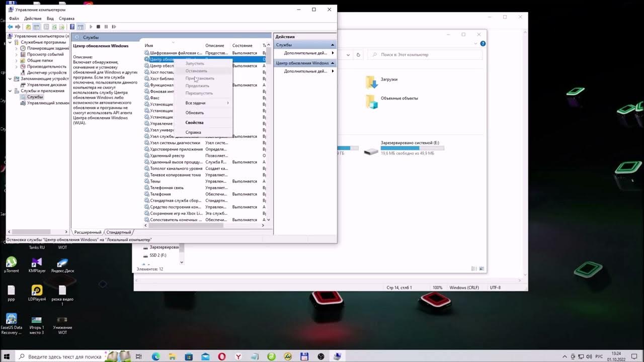
Task: Toggle the Show/Hide action pane toolbar icon
Action: coord(80,27)
